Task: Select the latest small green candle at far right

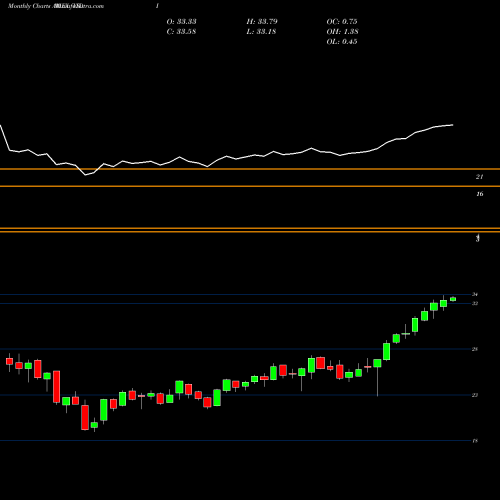Action: (x=453, y=299)
